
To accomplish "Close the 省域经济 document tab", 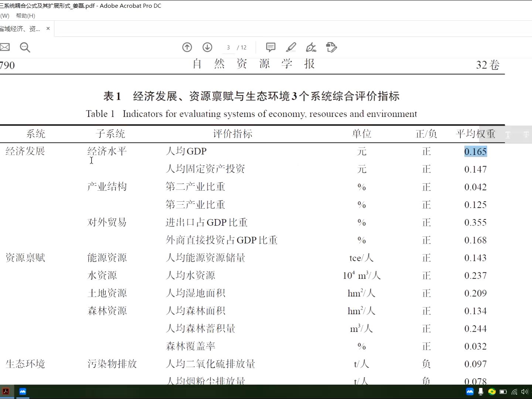I will coord(48,28).
